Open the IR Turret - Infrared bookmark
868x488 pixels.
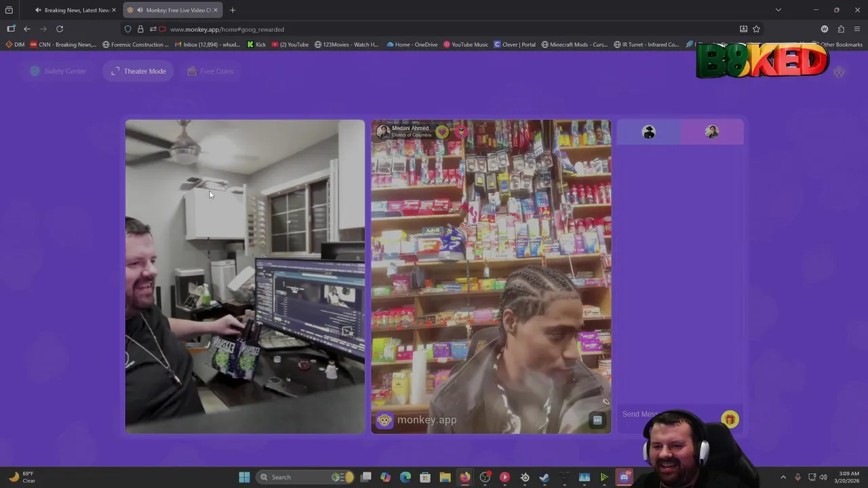(x=646, y=45)
